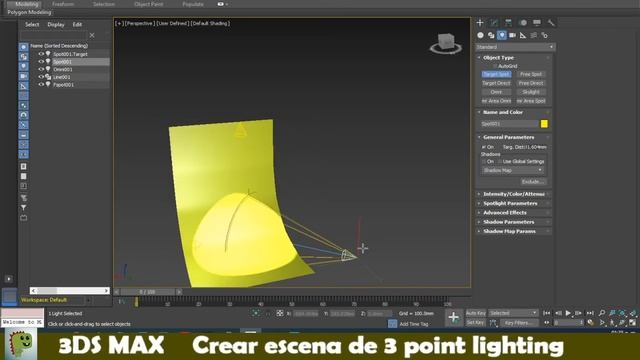Open the Shadow Map type dropdown
This screenshot has width=640, height=360.
[x=513, y=170]
